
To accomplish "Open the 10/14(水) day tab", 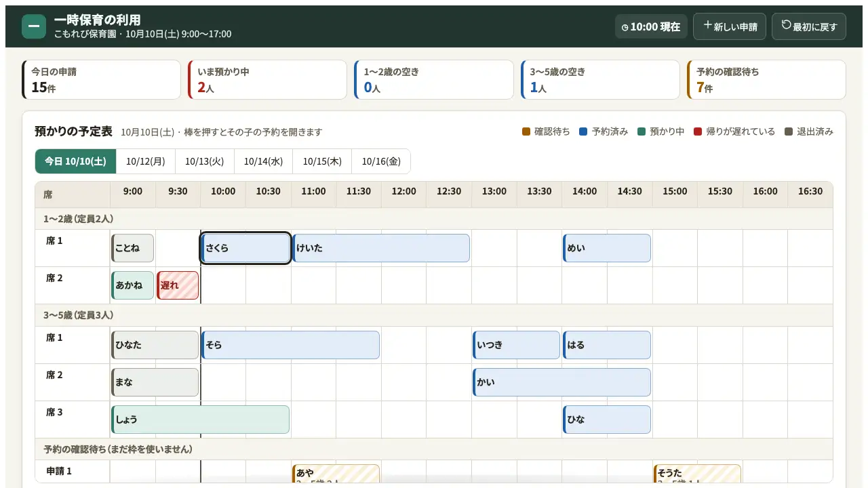I will click(264, 161).
